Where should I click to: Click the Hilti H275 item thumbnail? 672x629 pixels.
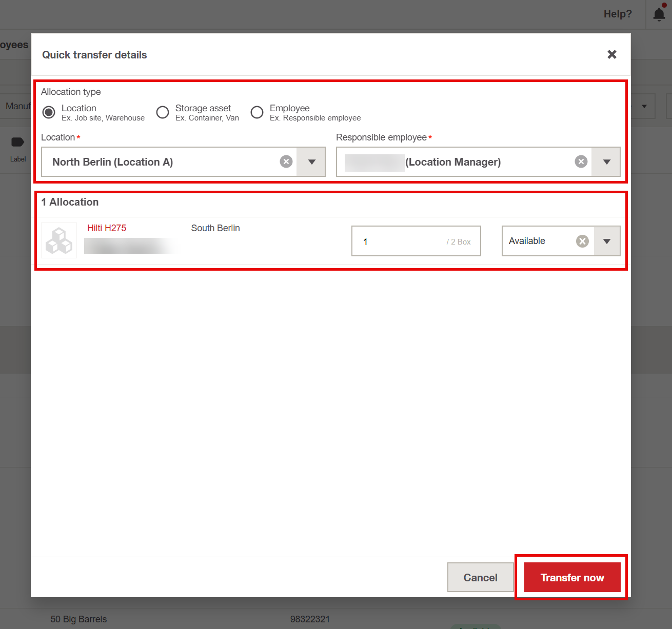pyautogui.click(x=59, y=240)
